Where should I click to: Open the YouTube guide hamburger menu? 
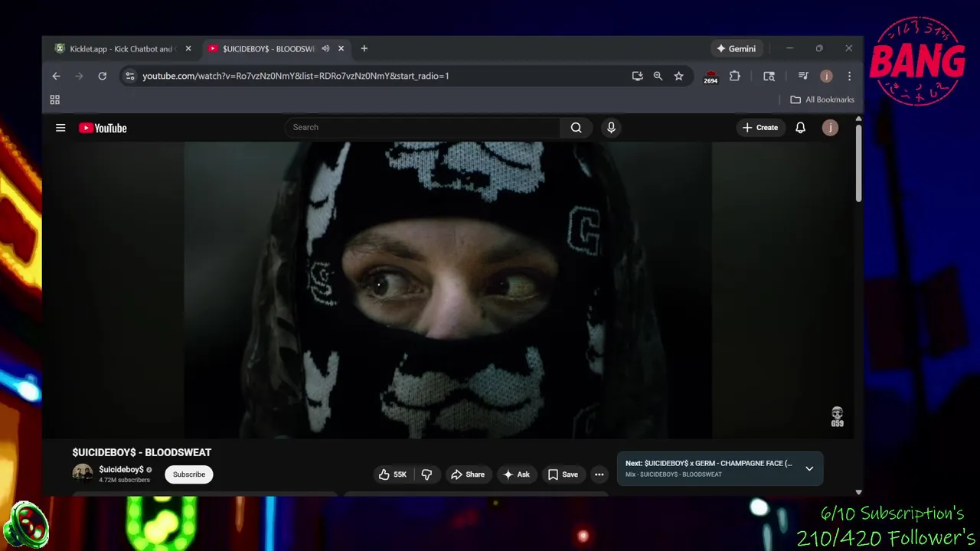pyautogui.click(x=60, y=128)
